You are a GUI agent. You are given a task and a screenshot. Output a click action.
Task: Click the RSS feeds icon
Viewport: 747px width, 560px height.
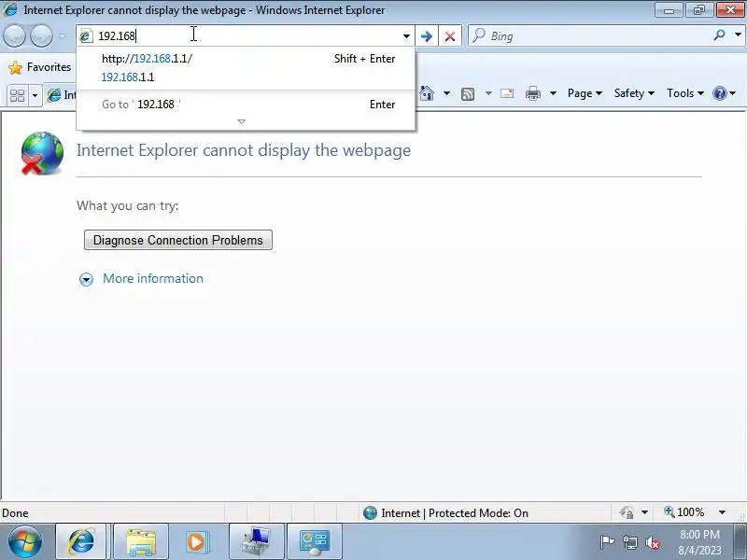point(468,94)
